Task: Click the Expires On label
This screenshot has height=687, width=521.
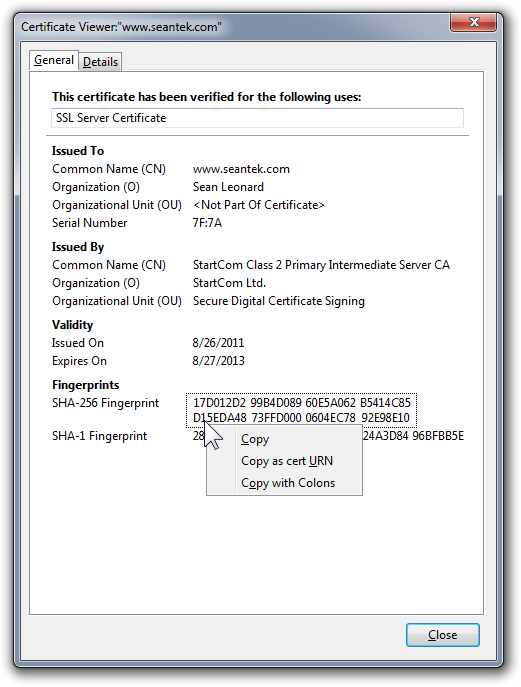Action: (x=79, y=361)
